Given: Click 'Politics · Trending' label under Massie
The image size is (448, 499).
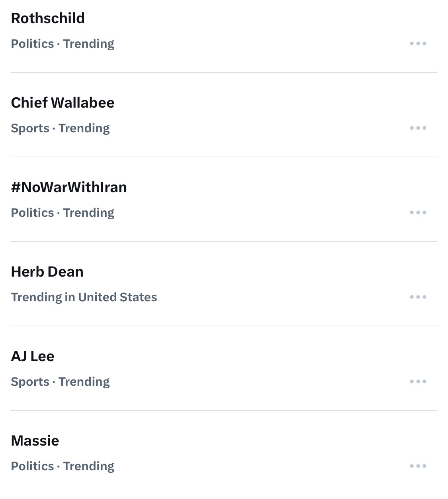Looking at the screenshot, I should (63, 466).
